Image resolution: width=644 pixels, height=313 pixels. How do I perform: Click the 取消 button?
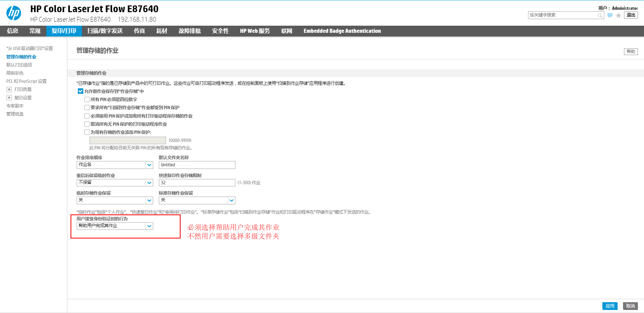630,306
